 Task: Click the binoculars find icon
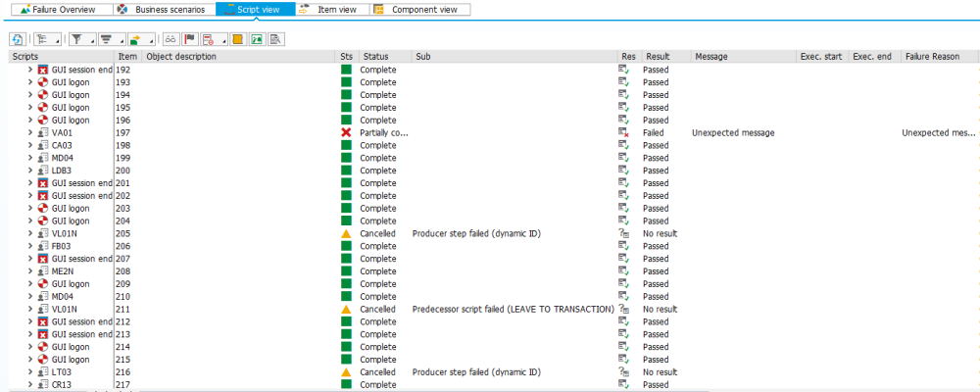[171, 39]
